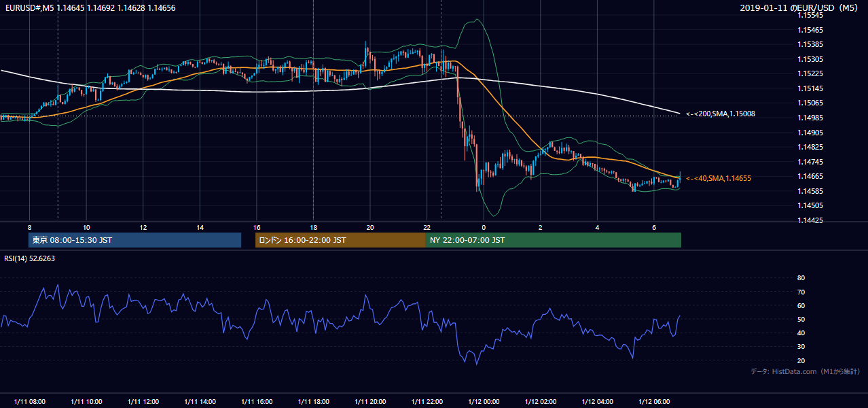Click price axis value 1.14745
Screen dimensions: 868x408
pyautogui.click(x=810, y=162)
